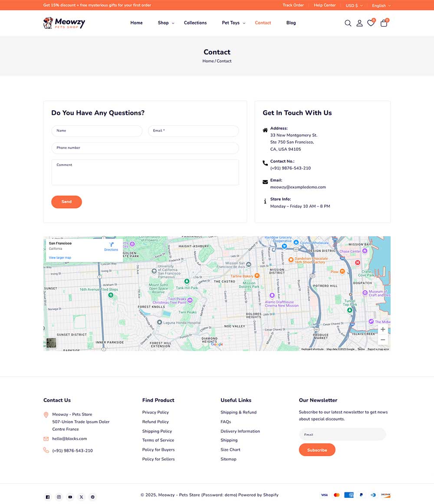Open the X social icon in the footer
Viewport: 434px width, 504px height.
(x=81, y=497)
